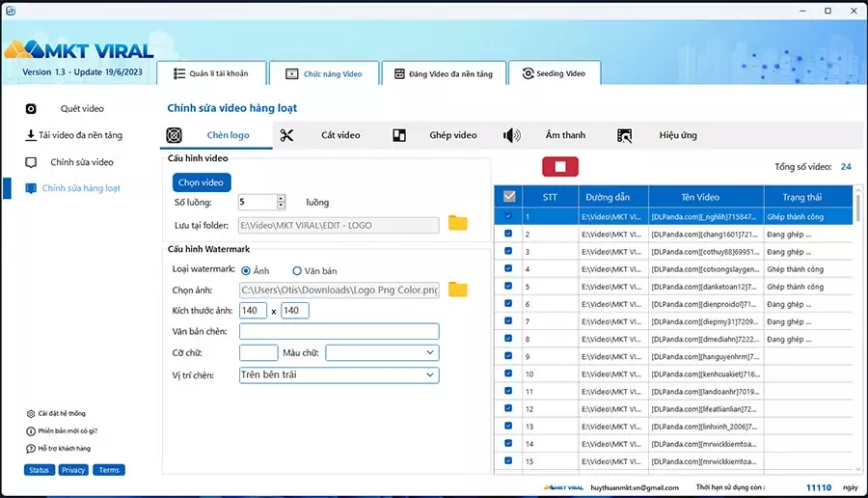Image resolution: width=868 pixels, height=498 pixels.
Task: Click the Đường dẫn column header
Action: (x=613, y=197)
